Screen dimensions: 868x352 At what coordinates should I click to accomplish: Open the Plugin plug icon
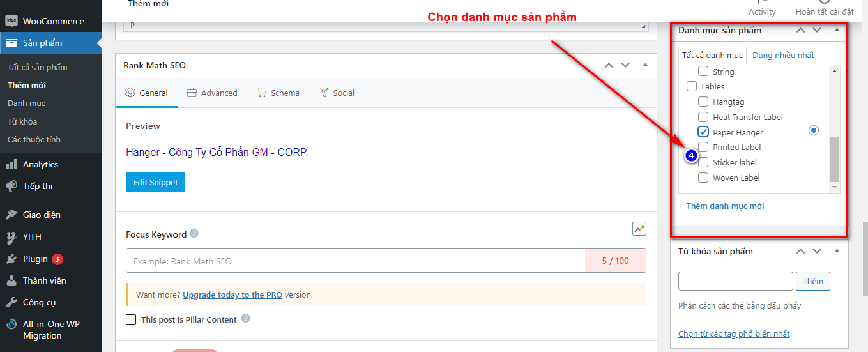11,259
